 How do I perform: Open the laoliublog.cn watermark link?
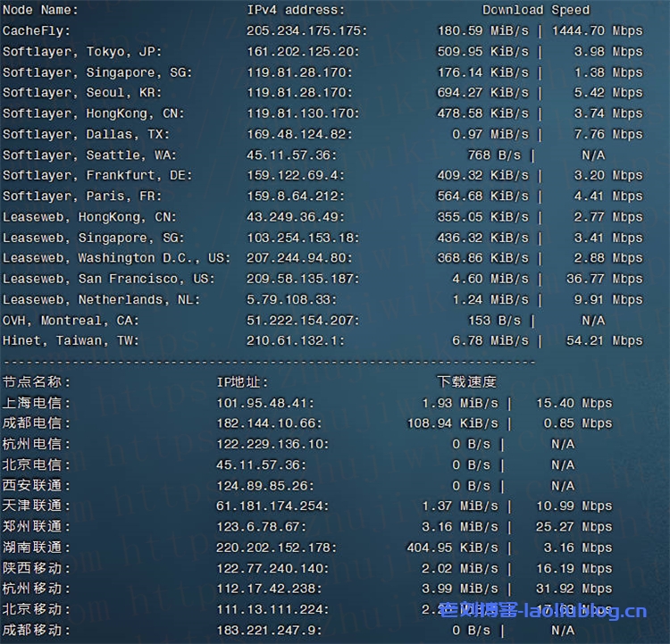[x=543, y=612]
